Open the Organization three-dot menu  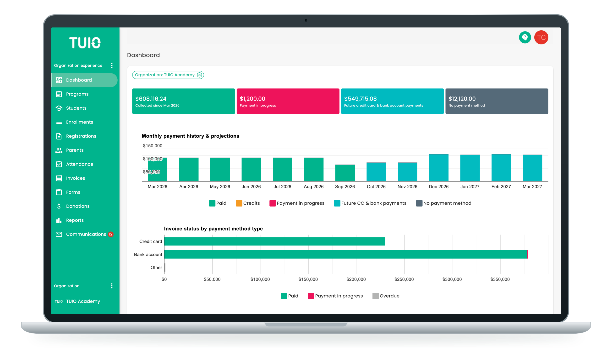click(112, 286)
